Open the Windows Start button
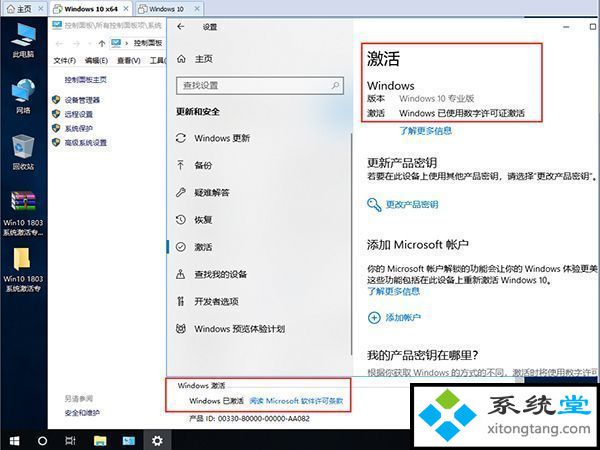Image resolution: width=600 pixels, height=450 pixels. tap(14, 441)
